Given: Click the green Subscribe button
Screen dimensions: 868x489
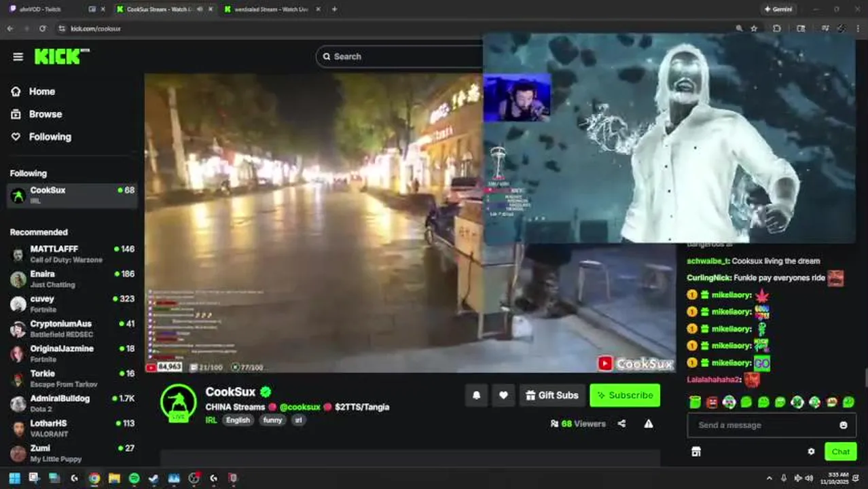Looking at the screenshot, I should coord(625,395).
